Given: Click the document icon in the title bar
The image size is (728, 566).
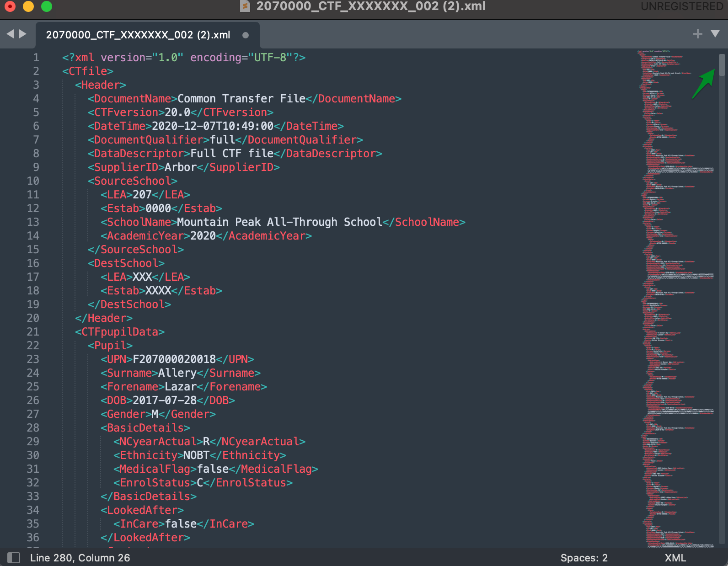Looking at the screenshot, I should [246, 6].
